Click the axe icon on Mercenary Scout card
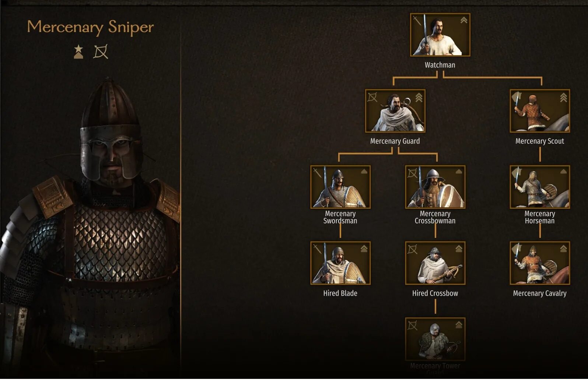588x380 pixels. click(x=517, y=98)
